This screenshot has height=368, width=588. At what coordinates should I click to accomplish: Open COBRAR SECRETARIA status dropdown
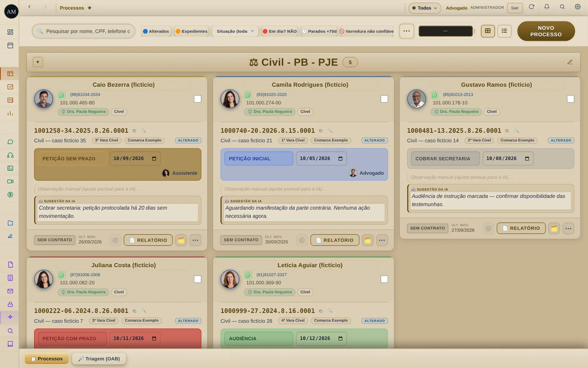[x=445, y=159]
